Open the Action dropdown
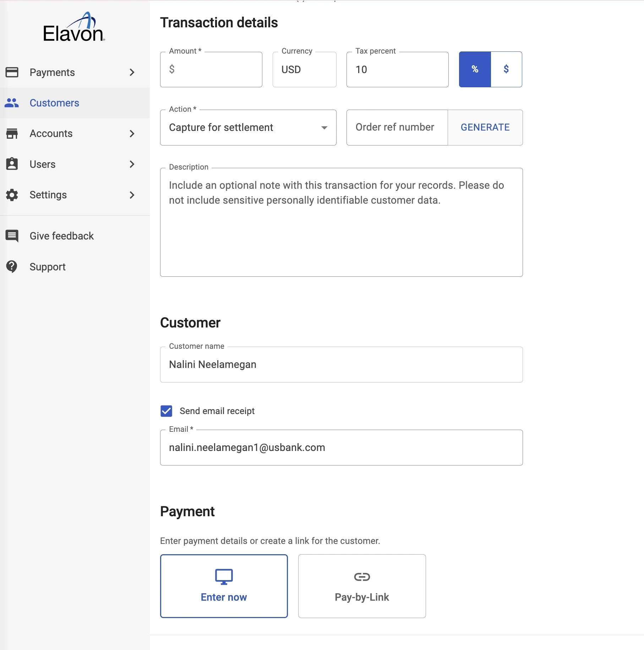The height and width of the screenshot is (650, 644). click(248, 127)
